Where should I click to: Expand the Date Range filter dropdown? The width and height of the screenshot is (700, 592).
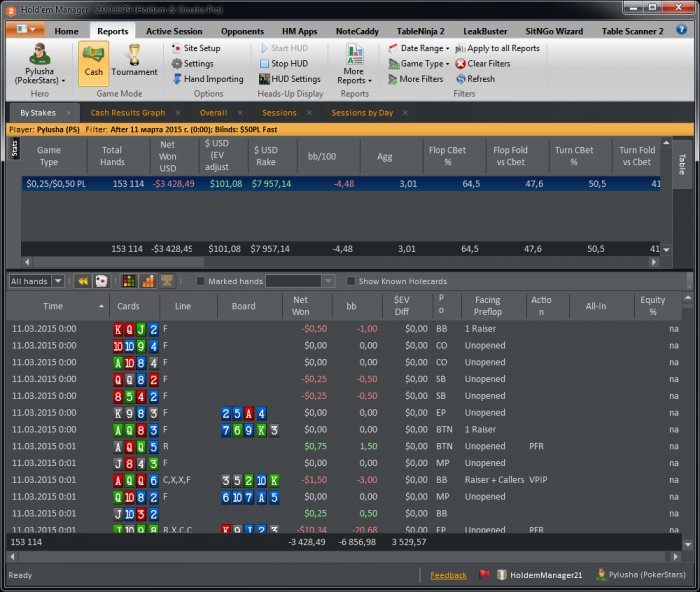click(420, 48)
